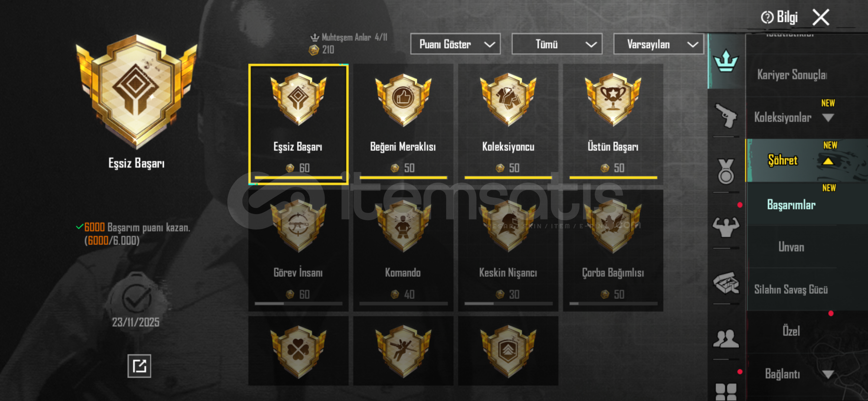Expand the Bağlantı menu arrow
Screen dimensions: 868x401
(x=828, y=374)
